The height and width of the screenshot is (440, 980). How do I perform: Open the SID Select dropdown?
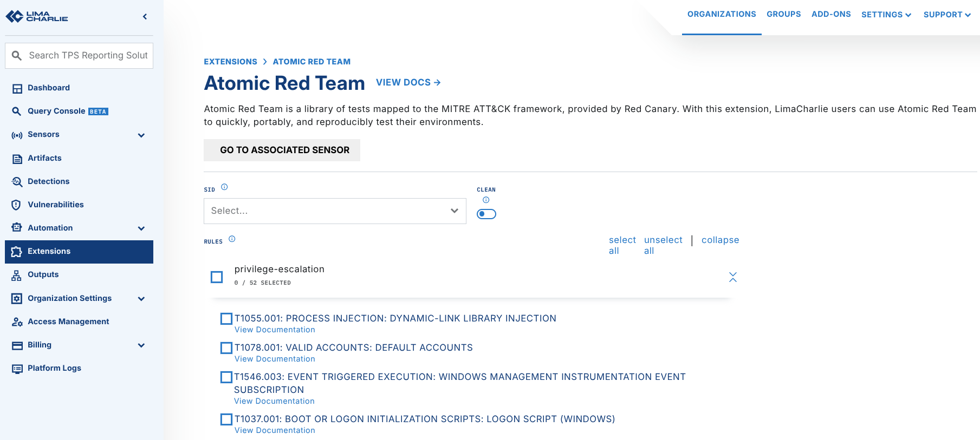point(334,211)
